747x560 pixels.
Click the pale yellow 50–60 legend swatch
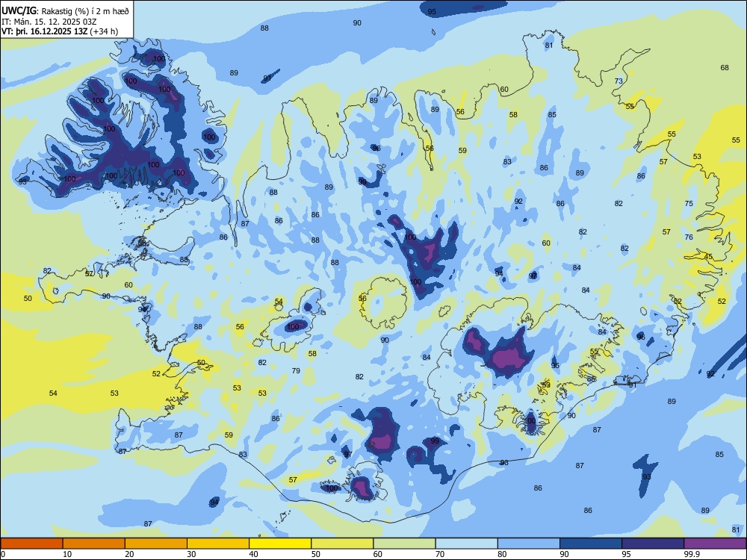pyautogui.click(x=343, y=544)
